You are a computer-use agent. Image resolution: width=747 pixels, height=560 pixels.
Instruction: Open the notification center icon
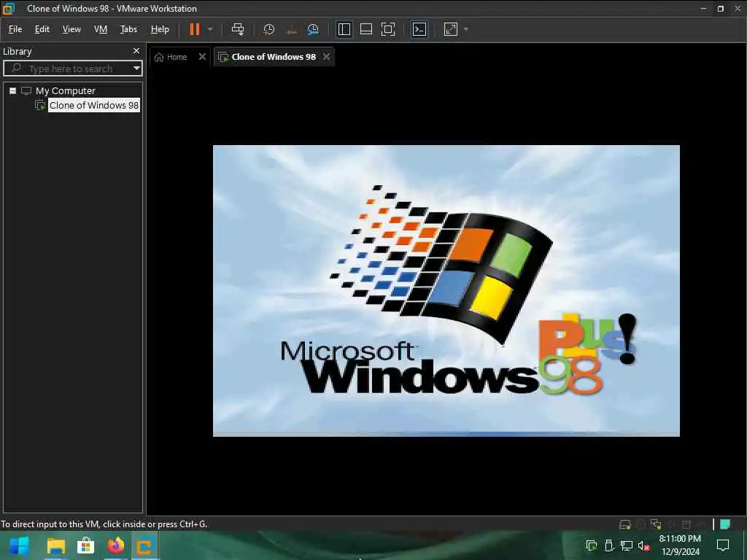tap(723, 545)
